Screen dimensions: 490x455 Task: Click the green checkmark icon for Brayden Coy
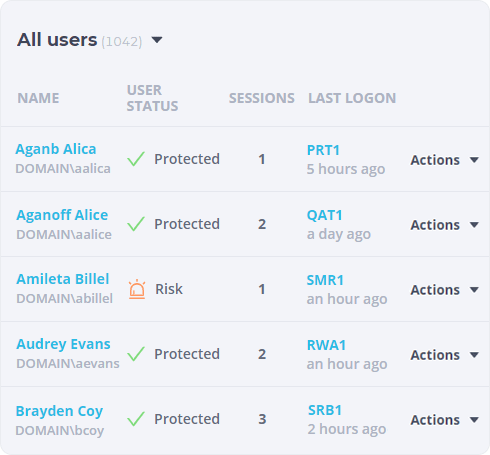[x=136, y=419]
